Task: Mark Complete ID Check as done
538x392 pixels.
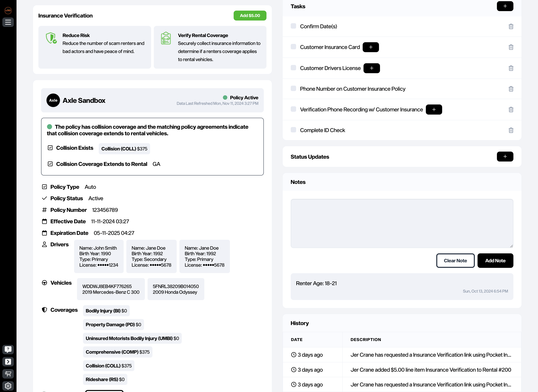Action: tap(293, 130)
